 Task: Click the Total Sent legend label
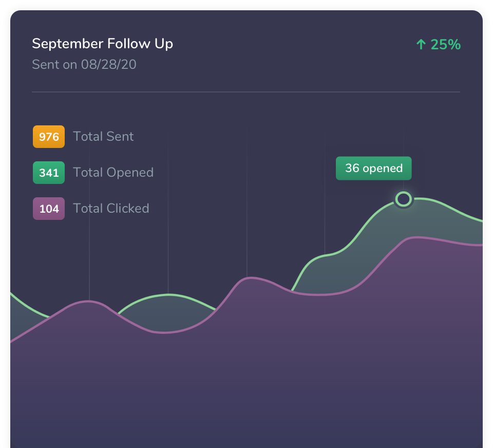103,137
